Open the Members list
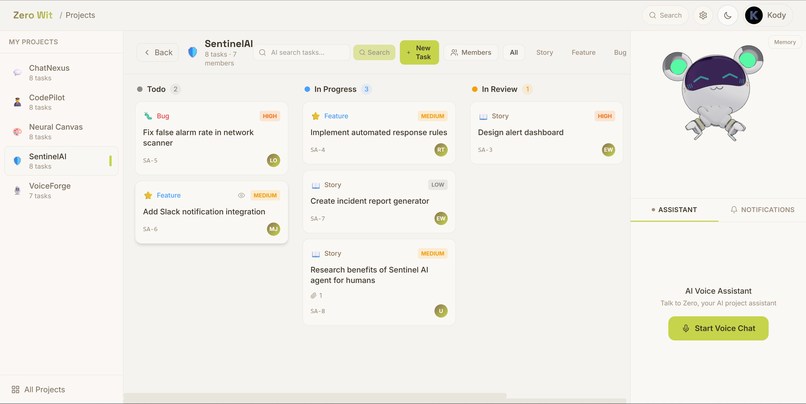This screenshot has width=806, height=404. coord(471,52)
